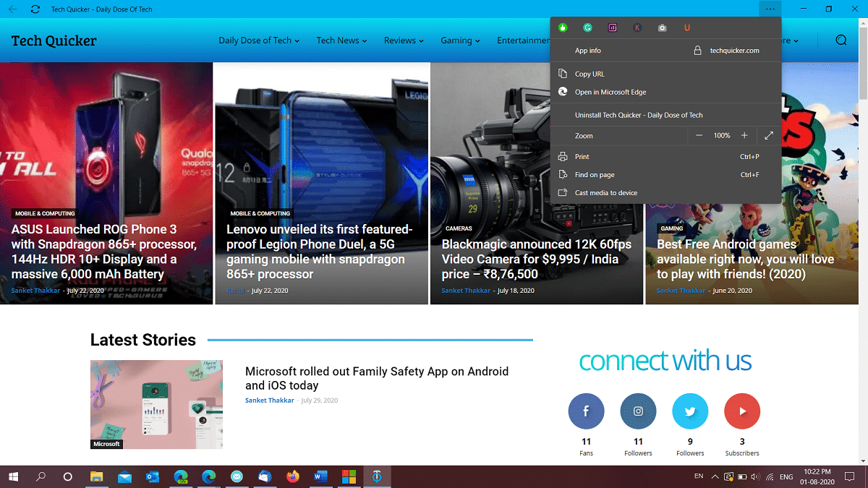Open the Grammarly extension
Screen dimensions: 868x488
click(x=587, y=27)
